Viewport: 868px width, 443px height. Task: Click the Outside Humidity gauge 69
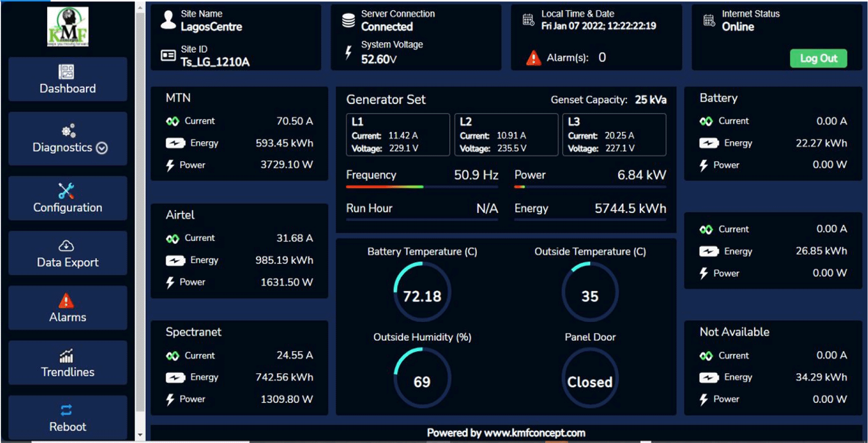pyautogui.click(x=422, y=377)
